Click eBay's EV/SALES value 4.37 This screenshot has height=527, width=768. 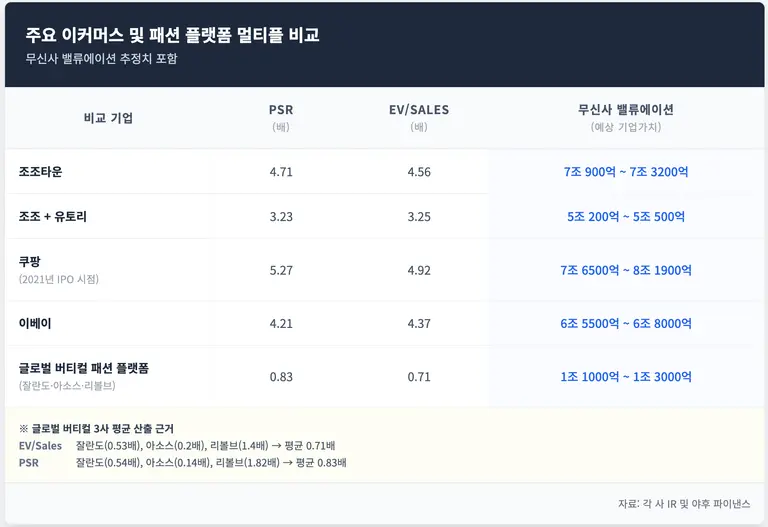click(419, 324)
